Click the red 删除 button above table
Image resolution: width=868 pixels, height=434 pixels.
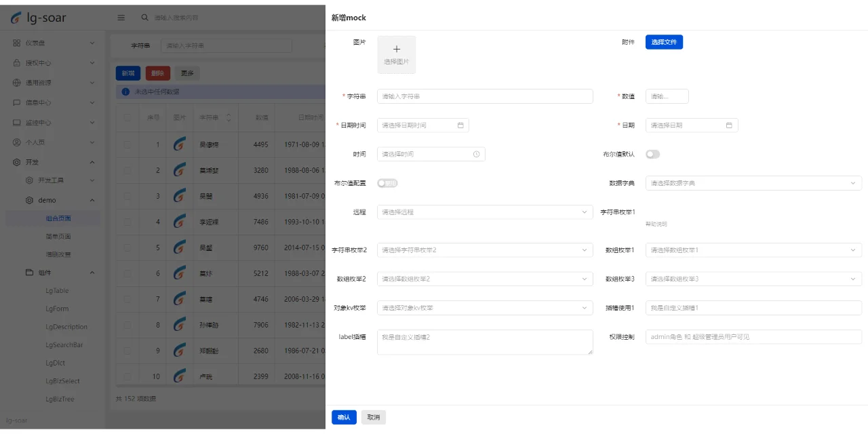[x=158, y=73]
